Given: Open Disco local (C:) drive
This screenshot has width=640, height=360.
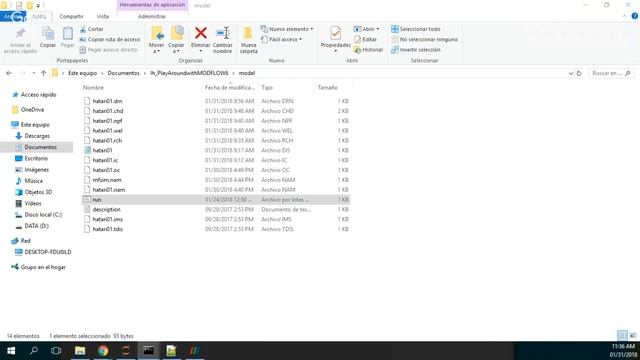Looking at the screenshot, I should click(x=43, y=214).
